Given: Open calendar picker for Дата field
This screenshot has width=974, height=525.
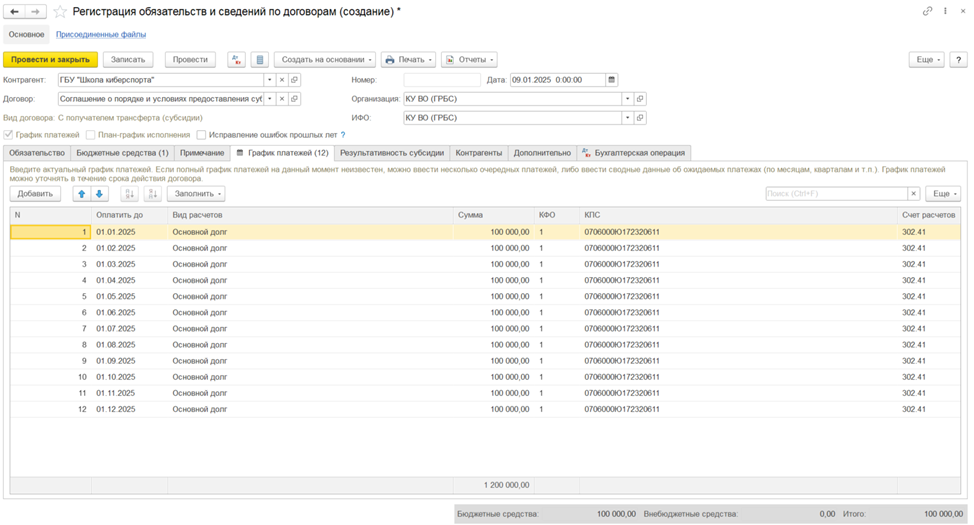Looking at the screenshot, I should point(612,80).
